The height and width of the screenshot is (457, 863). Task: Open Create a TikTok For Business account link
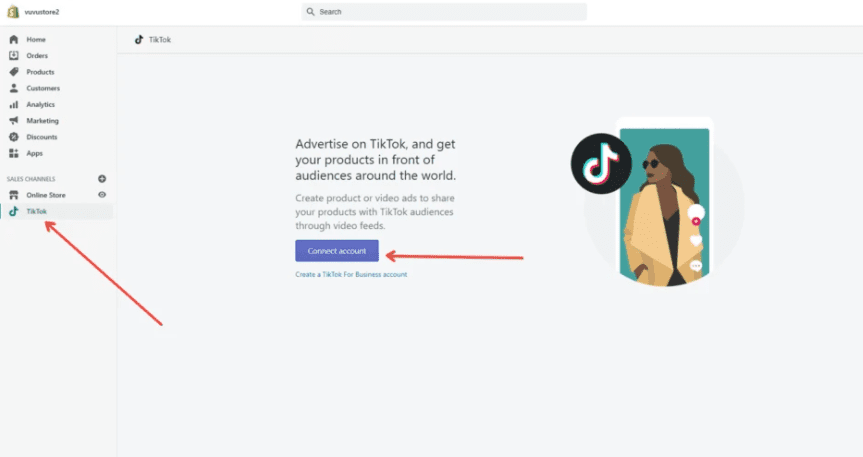coord(351,274)
